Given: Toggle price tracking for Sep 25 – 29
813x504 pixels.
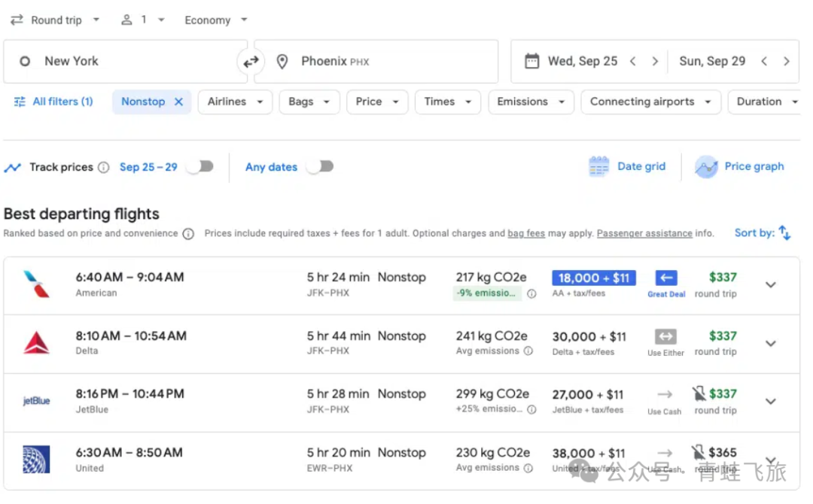Looking at the screenshot, I should [200, 167].
